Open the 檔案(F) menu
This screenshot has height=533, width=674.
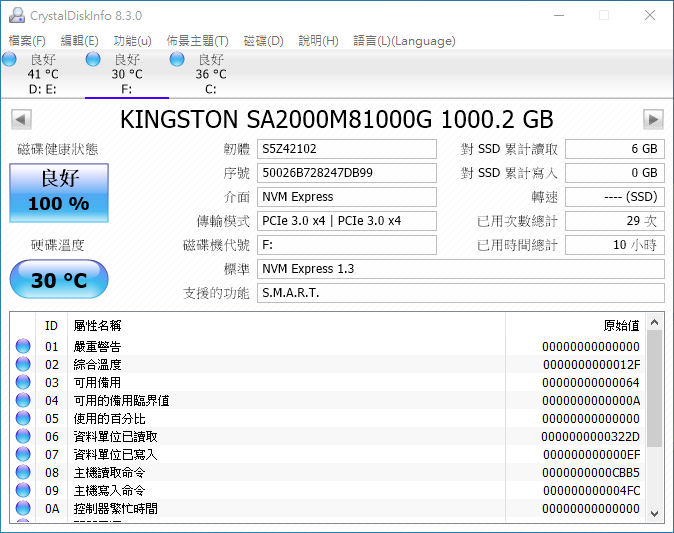[x=27, y=41]
